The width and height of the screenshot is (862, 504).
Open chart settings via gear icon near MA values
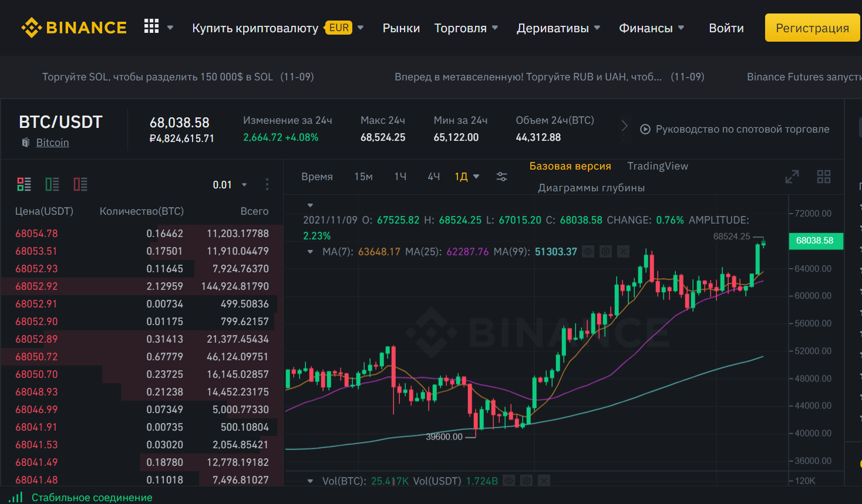(x=605, y=251)
